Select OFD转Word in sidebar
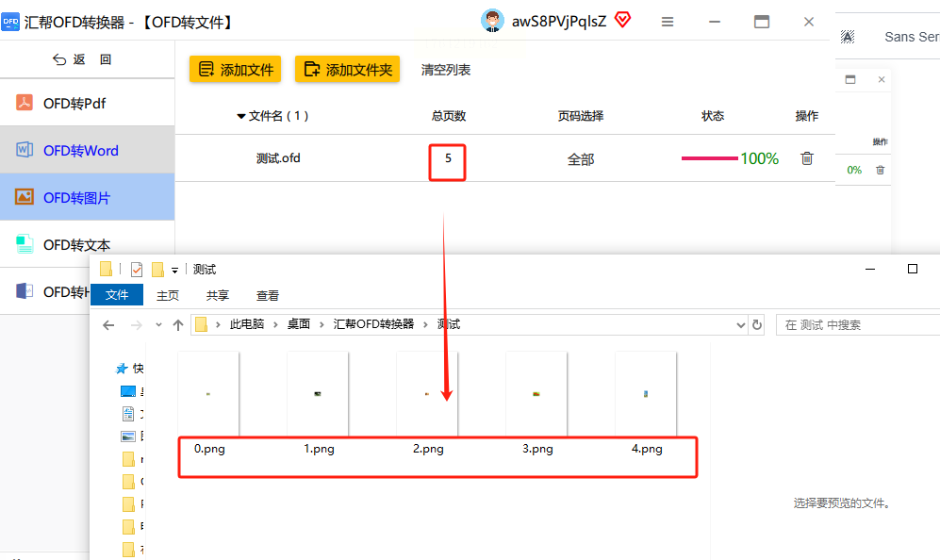This screenshot has width=940, height=560. 87,150
